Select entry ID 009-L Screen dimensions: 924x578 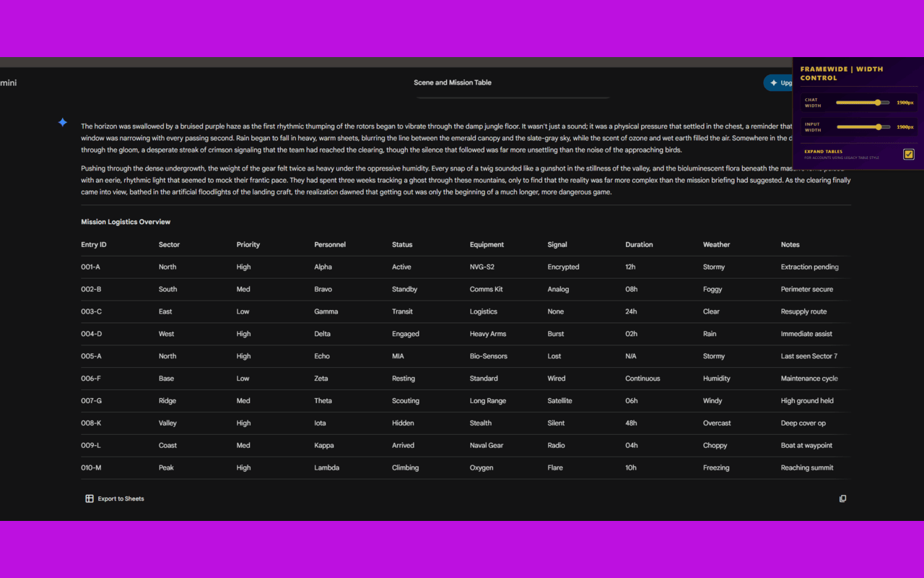coord(91,446)
